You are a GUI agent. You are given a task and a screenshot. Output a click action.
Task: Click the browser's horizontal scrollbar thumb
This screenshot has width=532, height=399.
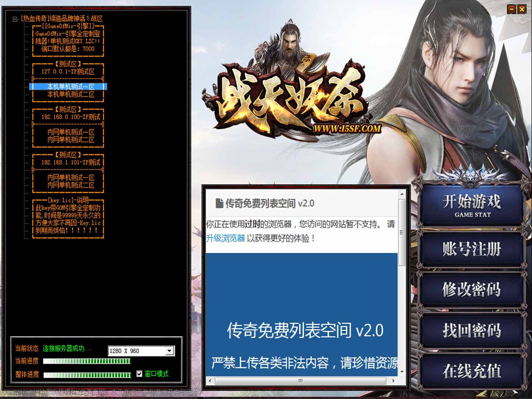pos(300,380)
